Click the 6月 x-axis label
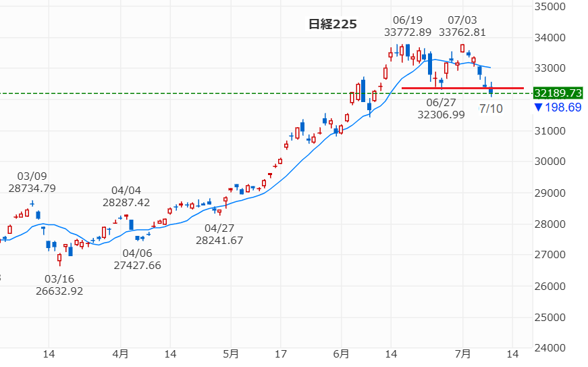 [341, 354]
